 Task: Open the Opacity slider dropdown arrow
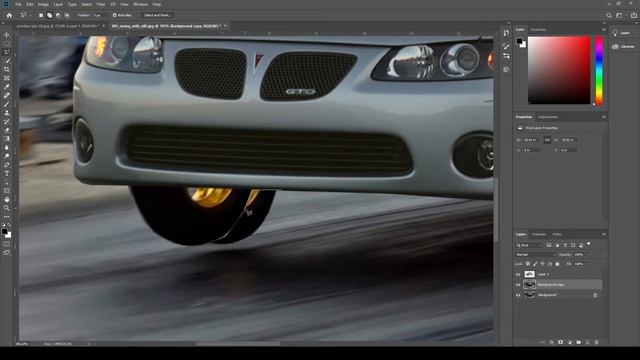587,254
